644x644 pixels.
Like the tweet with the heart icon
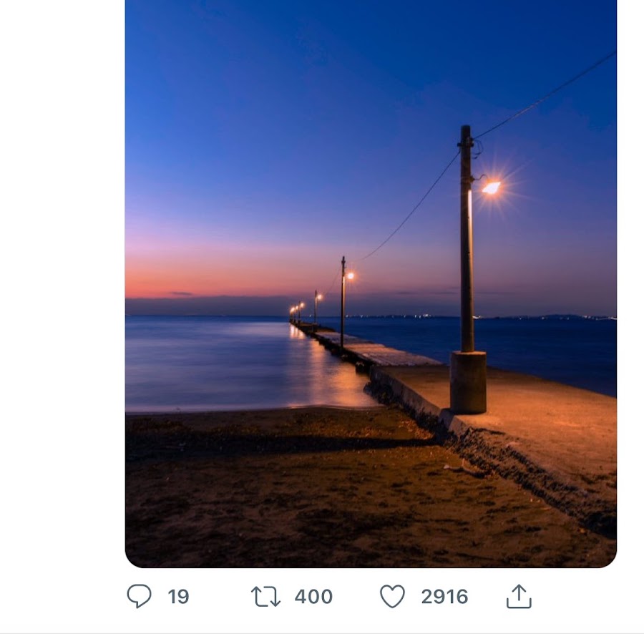tap(392, 596)
